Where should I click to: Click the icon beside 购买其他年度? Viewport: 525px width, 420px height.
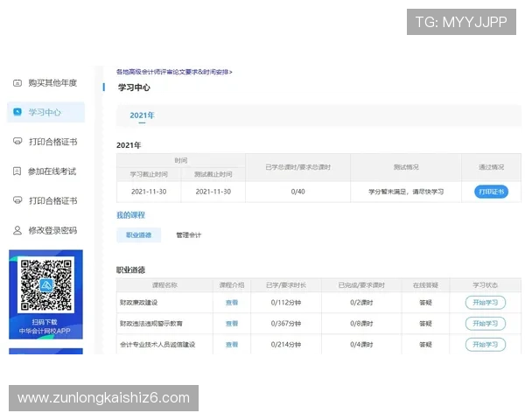coord(17,83)
